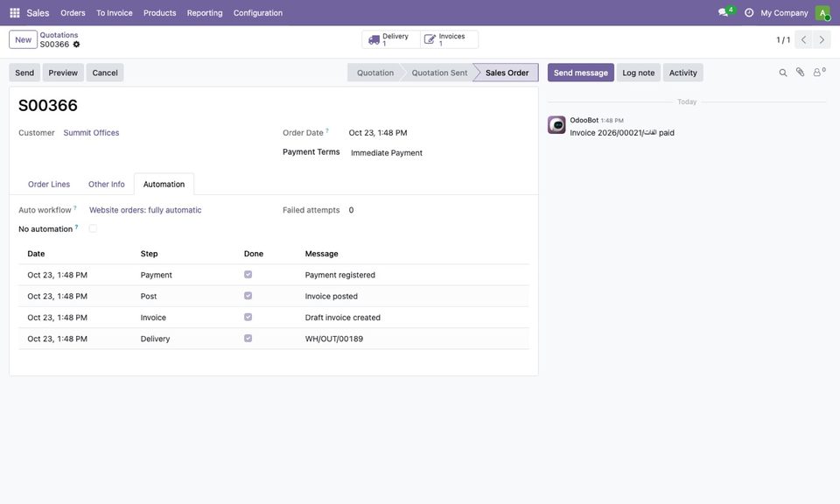Open the My Company switcher
The height and width of the screenshot is (504, 840).
pyautogui.click(x=784, y=13)
